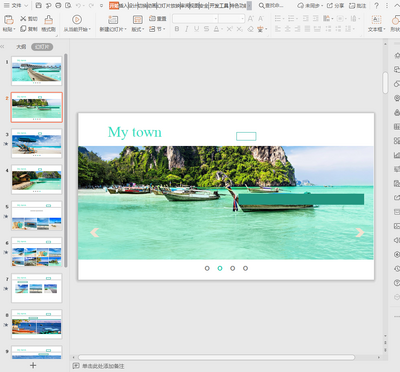This screenshot has height=372, width=400.
Task: Collapse the slide panel with double chevron
Action: coord(2,47)
